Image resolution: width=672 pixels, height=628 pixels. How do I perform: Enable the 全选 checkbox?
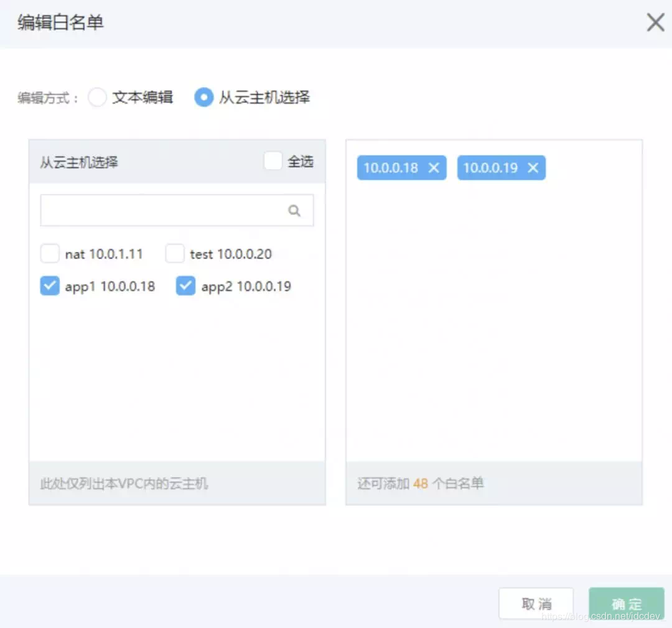pos(273,160)
